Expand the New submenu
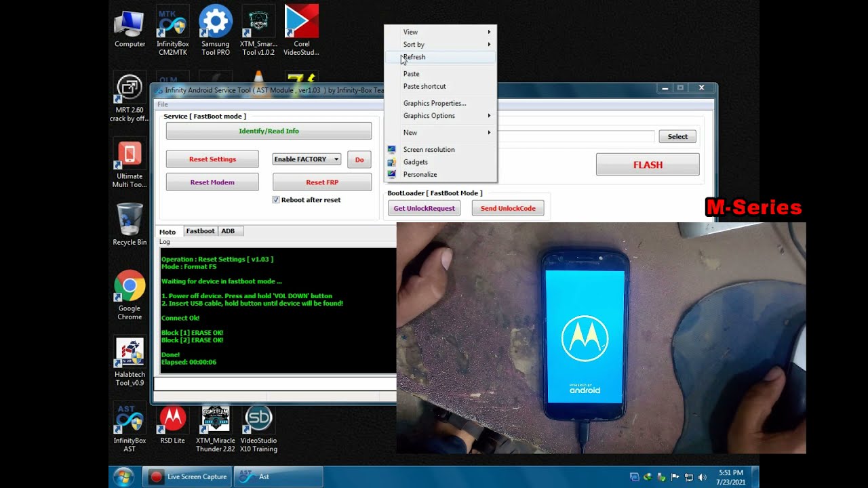Image resolution: width=868 pixels, height=488 pixels. [440, 133]
